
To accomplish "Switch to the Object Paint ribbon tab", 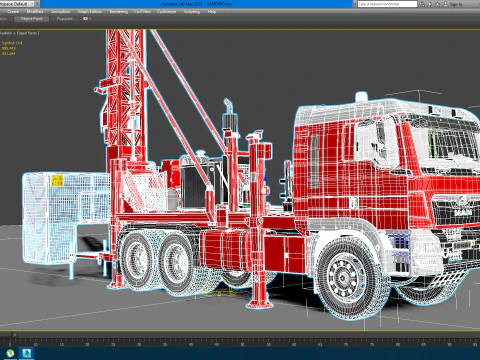I will coord(31,19).
